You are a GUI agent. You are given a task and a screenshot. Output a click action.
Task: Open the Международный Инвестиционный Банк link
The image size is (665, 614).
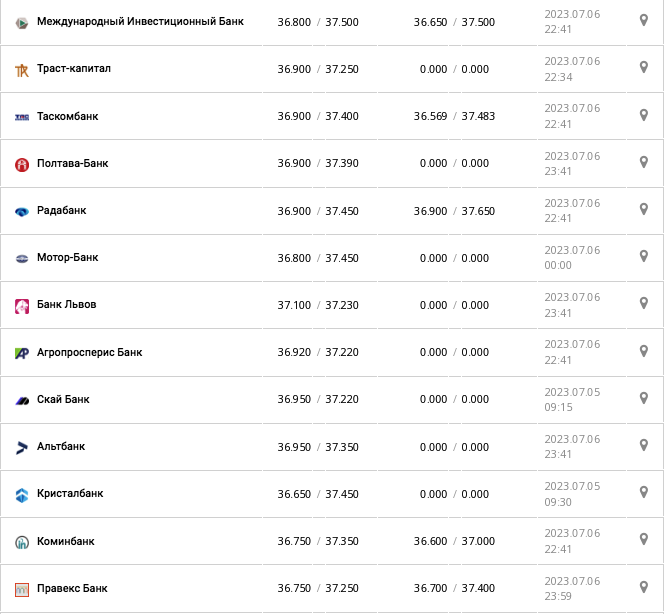[140, 21]
